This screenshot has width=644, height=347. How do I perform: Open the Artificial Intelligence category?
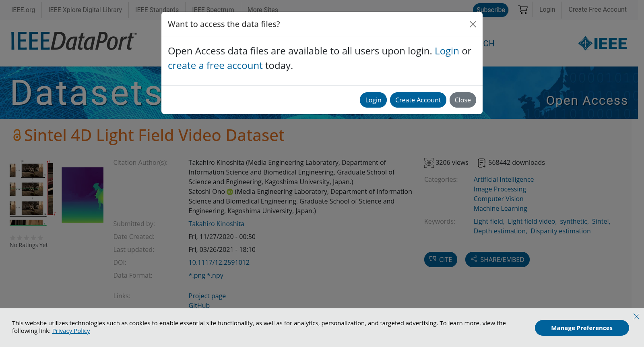tap(504, 180)
